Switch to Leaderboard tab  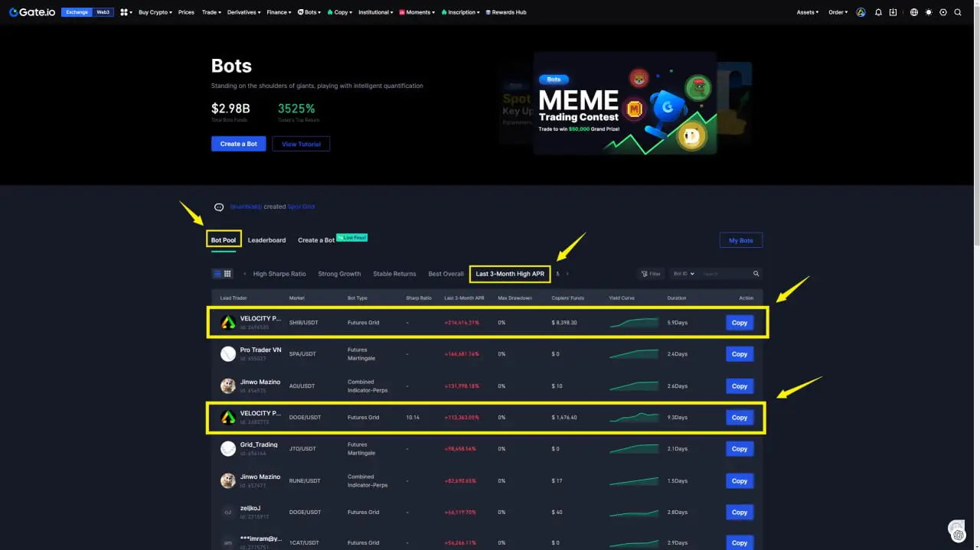[x=266, y=240]
